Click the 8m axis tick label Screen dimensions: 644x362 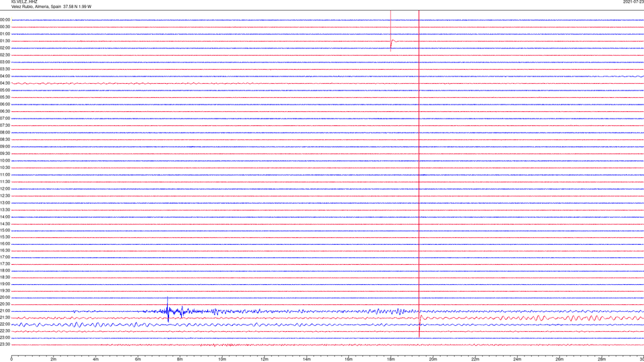pos(180,359)
